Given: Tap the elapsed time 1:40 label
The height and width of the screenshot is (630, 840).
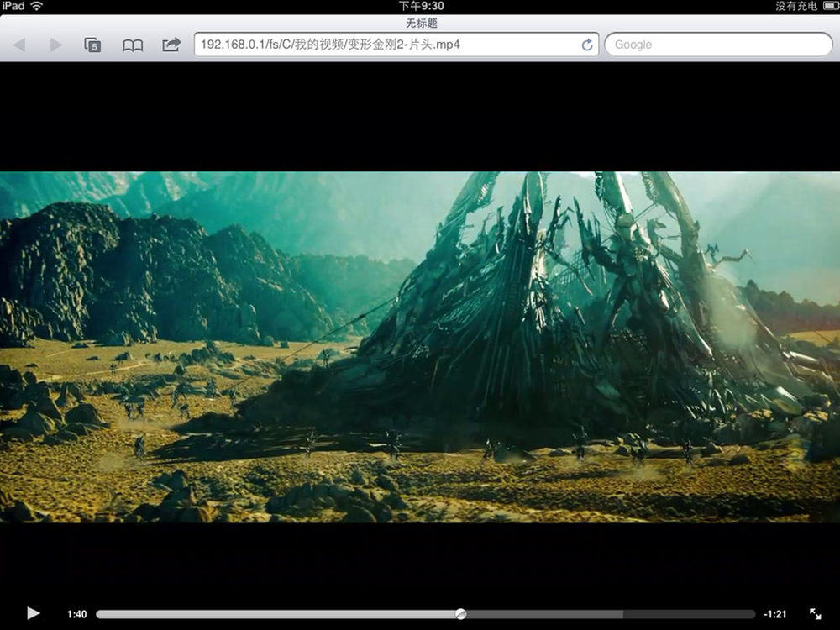Looking at the screenshot, I should click(x=76, y=614).
